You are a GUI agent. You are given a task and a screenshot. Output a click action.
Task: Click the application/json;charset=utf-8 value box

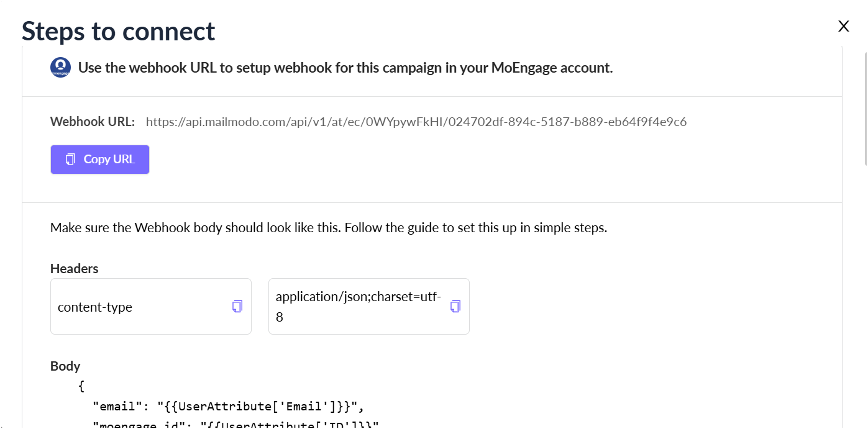[x=369, y=307]
